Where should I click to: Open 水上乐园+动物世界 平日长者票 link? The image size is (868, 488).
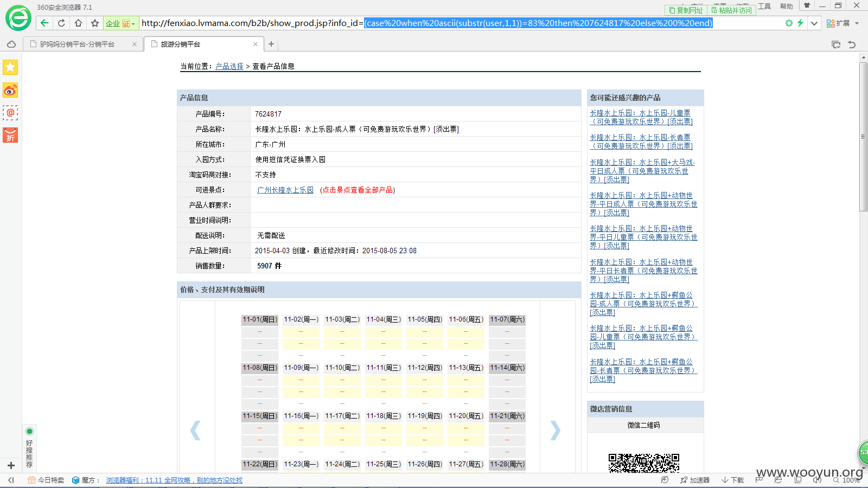pyautogui.click(x=643, y=271)
